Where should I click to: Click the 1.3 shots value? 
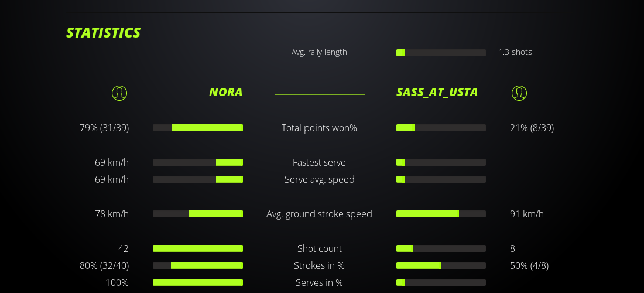(515, 52)
